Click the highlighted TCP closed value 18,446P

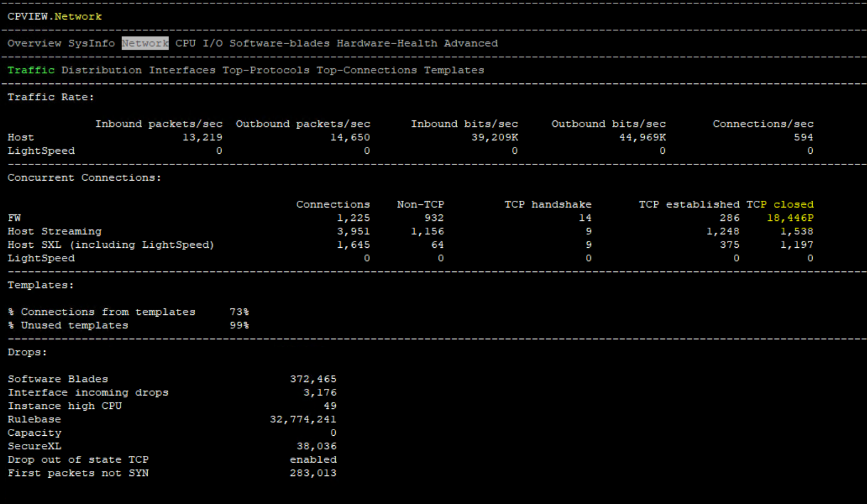[790, 218]
